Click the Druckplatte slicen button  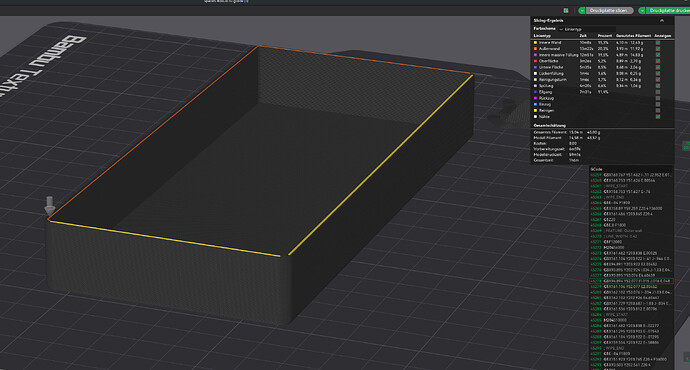[x=609, y=10]
